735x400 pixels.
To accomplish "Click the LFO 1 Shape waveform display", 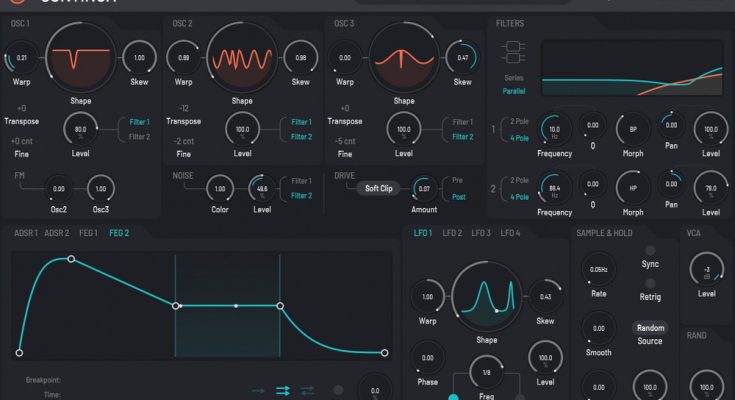I will pyautogui.click(x=488, y=294).
